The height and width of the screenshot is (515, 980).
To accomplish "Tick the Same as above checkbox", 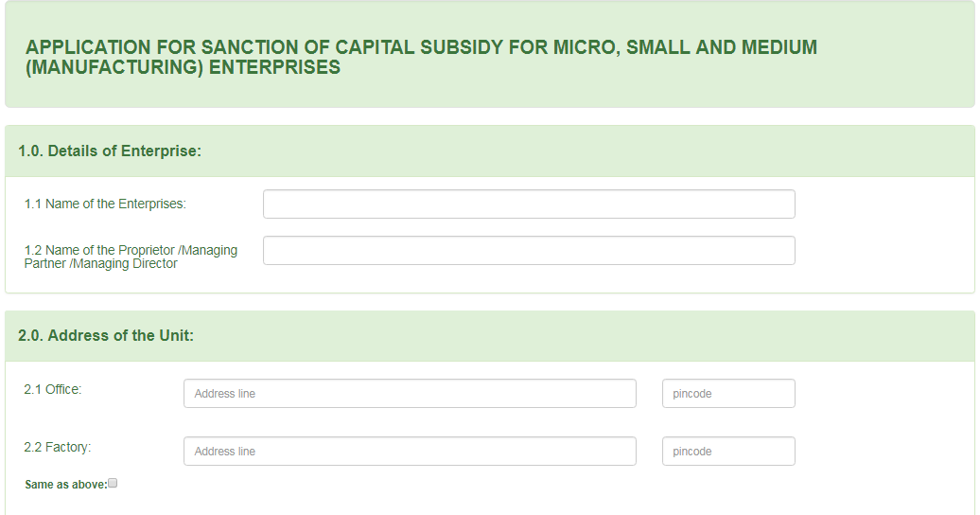I will point(113,483).
